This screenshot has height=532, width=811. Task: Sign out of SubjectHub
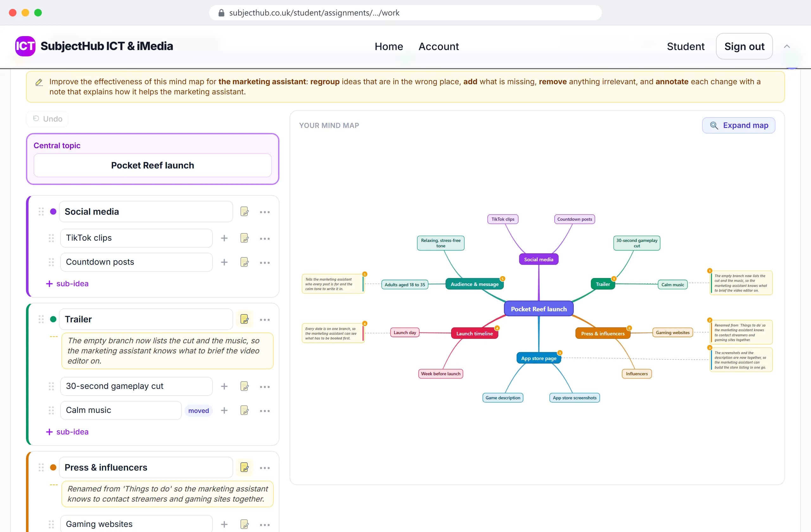coord(744,46)
